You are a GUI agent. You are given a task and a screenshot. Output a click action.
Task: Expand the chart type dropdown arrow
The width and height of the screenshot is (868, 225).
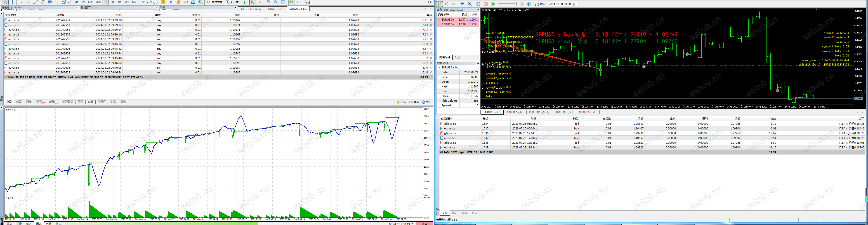point(147,2)
